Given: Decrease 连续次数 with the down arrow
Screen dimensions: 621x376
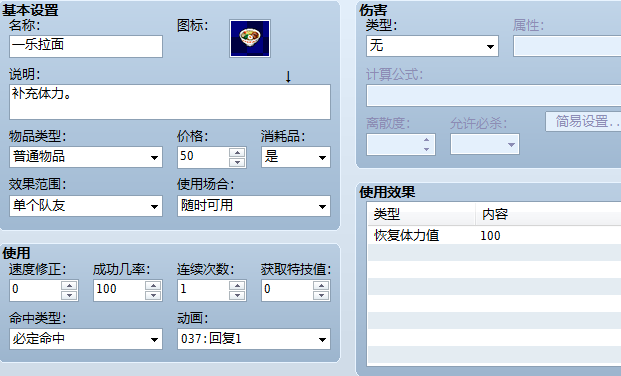Looking at the screenshot, I should [237, 295].
